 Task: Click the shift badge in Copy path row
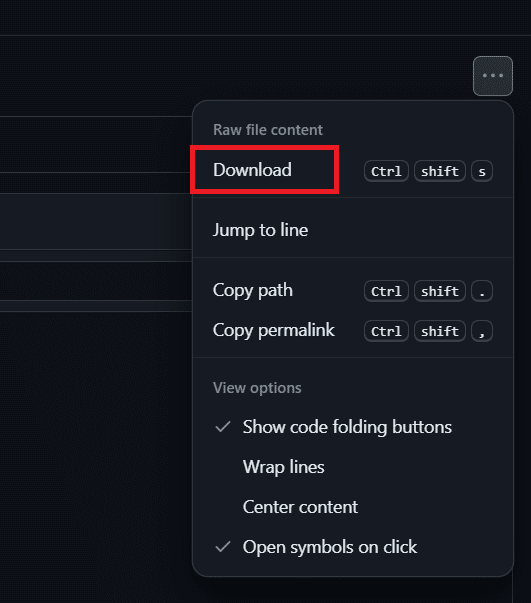440,291
